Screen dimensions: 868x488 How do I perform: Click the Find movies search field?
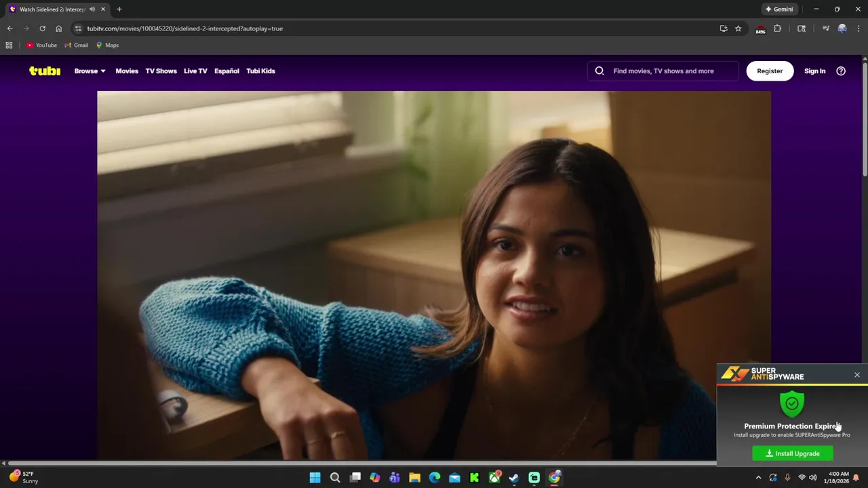point(663,71)
